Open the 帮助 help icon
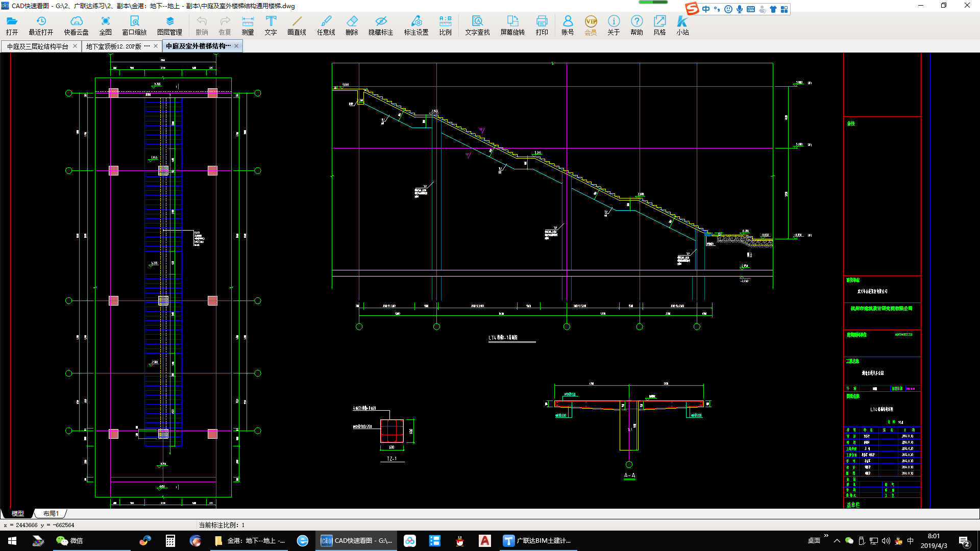The height and width of the screenshot is (551, 980). [x=636, y=25]
